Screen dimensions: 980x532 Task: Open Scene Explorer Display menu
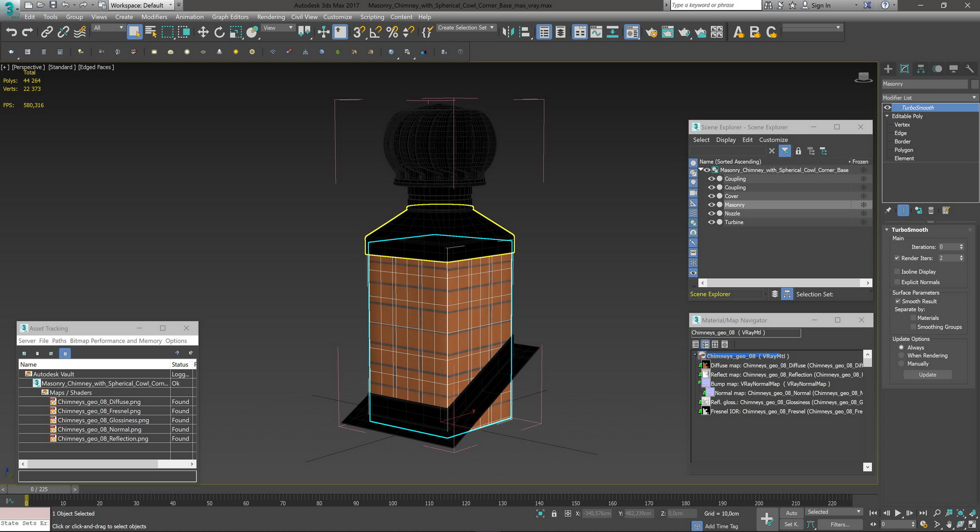coord(726,140)
